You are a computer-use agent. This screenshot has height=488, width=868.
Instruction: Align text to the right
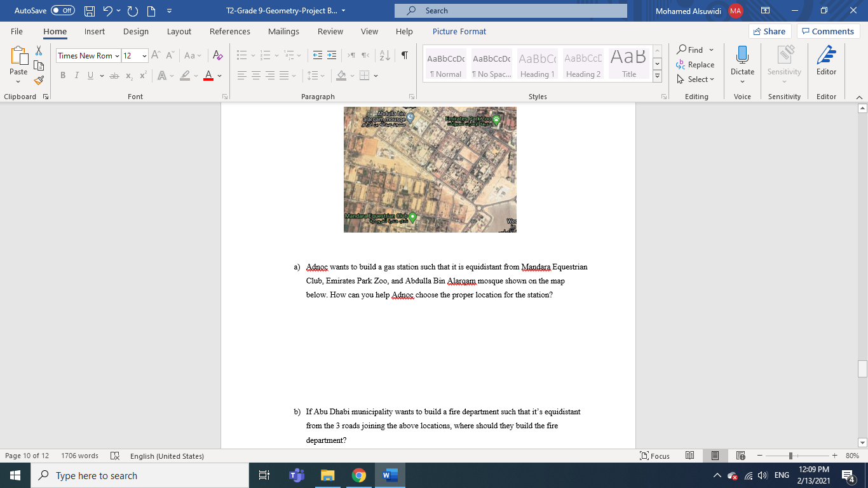pos(270,76)
